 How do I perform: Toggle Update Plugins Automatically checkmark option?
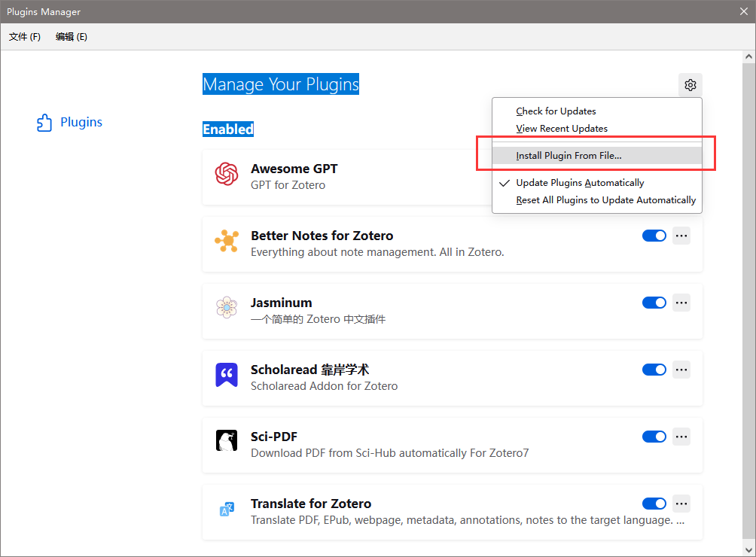coord(597,183)
